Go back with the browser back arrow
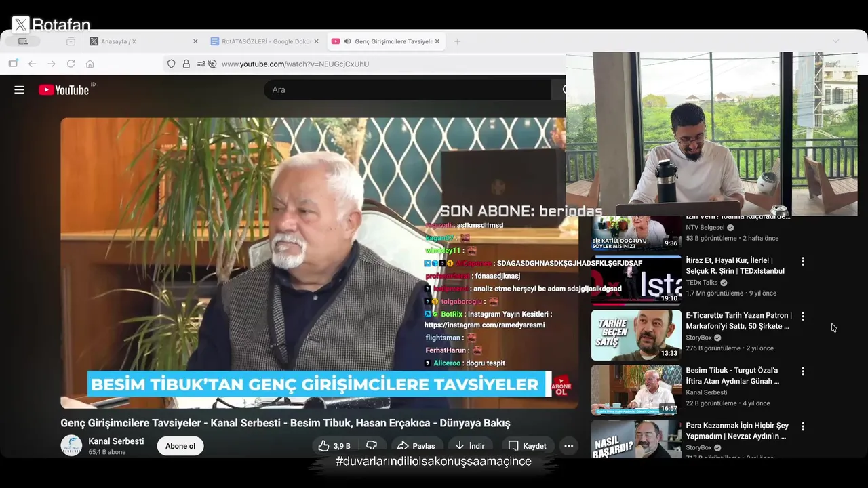 [x=32, y=64]
